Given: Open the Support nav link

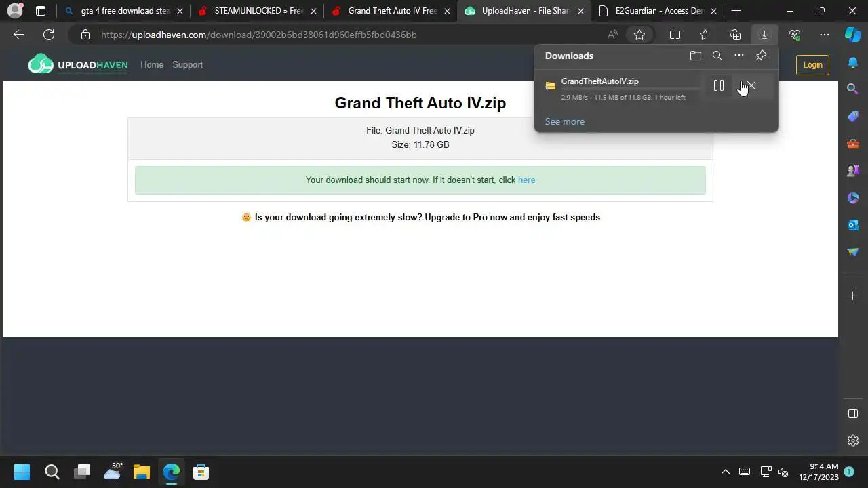Looking at the screenshot, I should click(187, 64).
